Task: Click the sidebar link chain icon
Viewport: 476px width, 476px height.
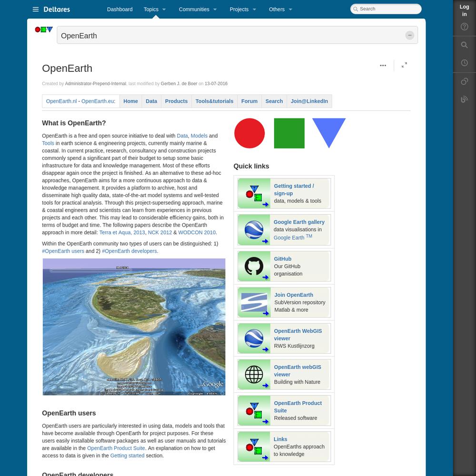Action: [x=464, y=81]
